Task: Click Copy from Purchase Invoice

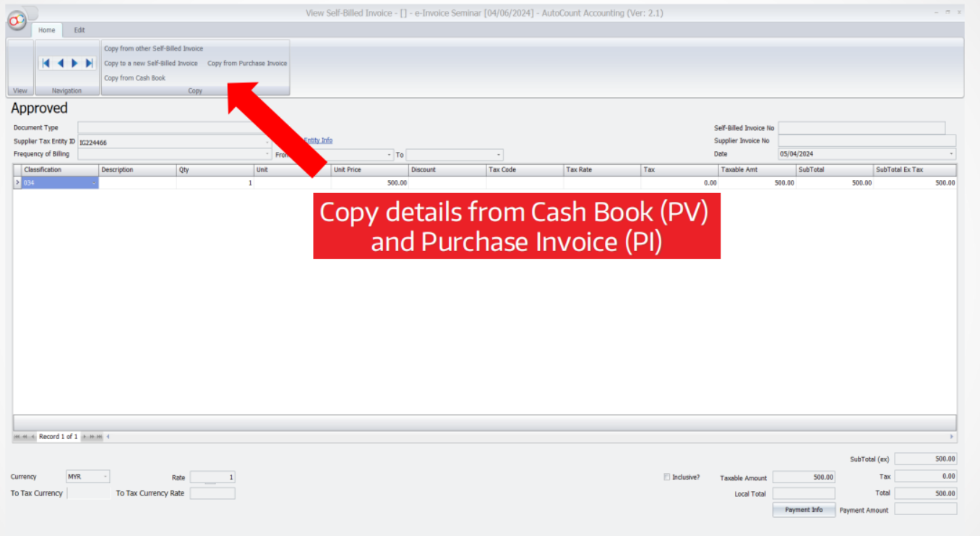Action: click(x=247, y=64)
